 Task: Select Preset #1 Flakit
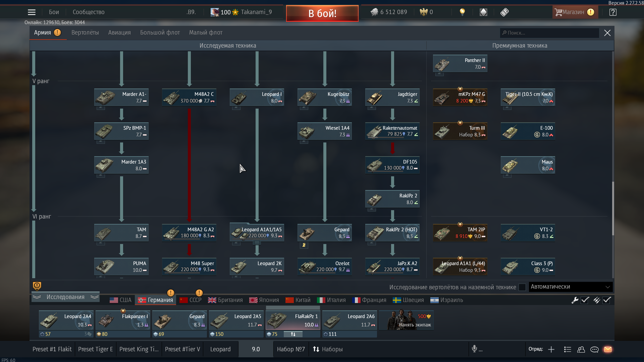[52, 349]
